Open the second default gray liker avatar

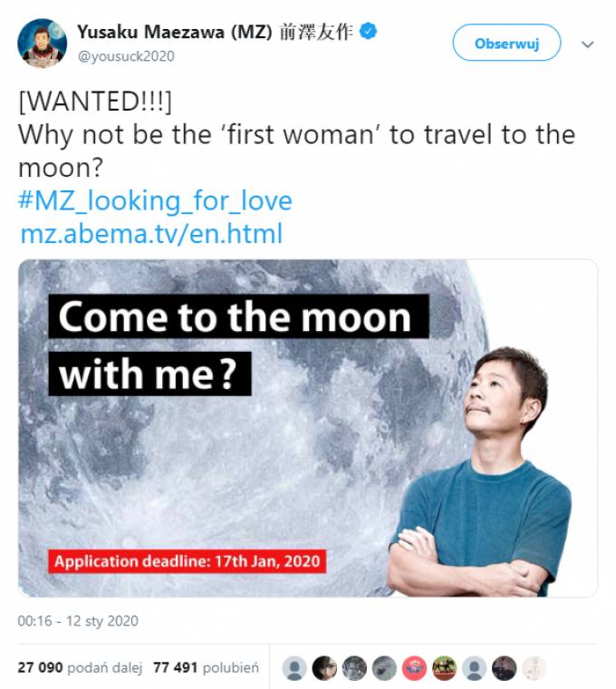474,668
